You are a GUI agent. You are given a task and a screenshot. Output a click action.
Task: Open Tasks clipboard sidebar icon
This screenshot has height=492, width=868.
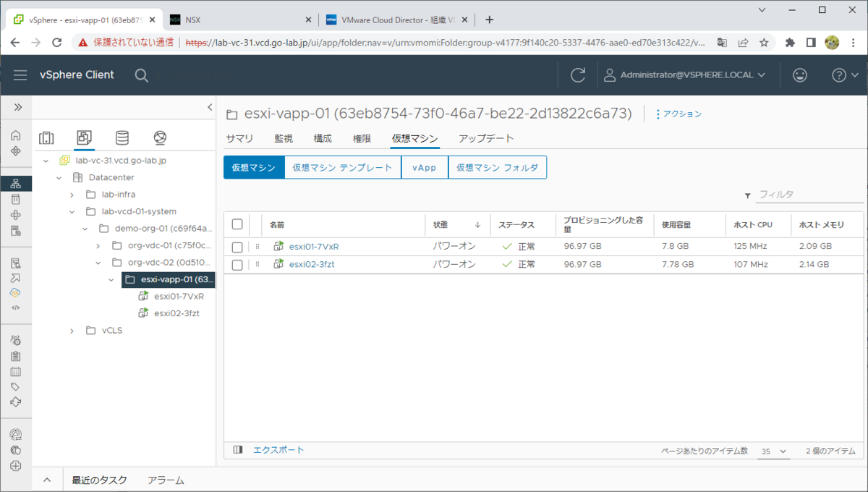point(16,356)
